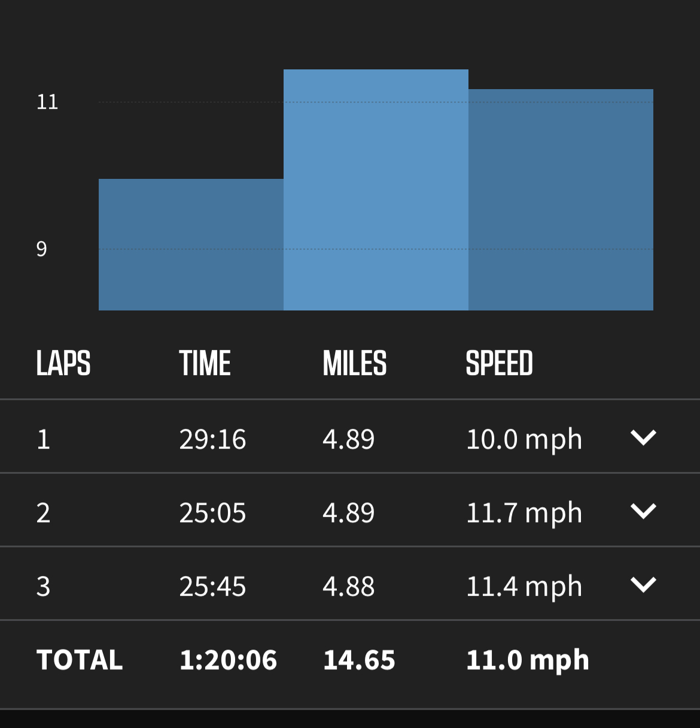Select the 11.4 mph speed value
The image size is (700, 728).
(524, 587)
